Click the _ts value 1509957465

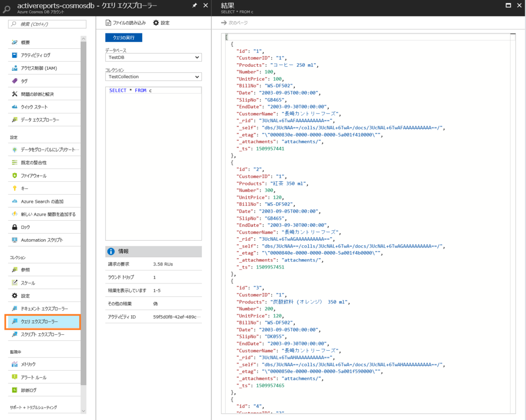pyautogui.click(x=270, y=386)
